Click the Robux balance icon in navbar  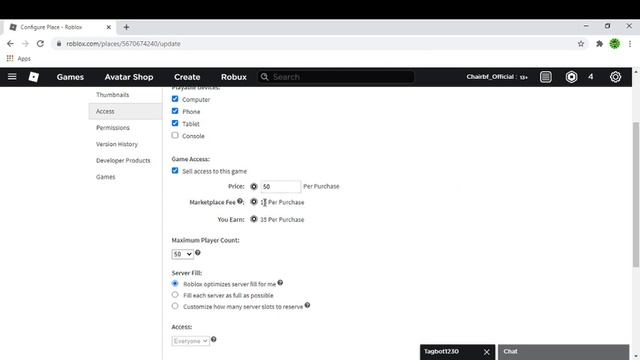click(571, 77)
